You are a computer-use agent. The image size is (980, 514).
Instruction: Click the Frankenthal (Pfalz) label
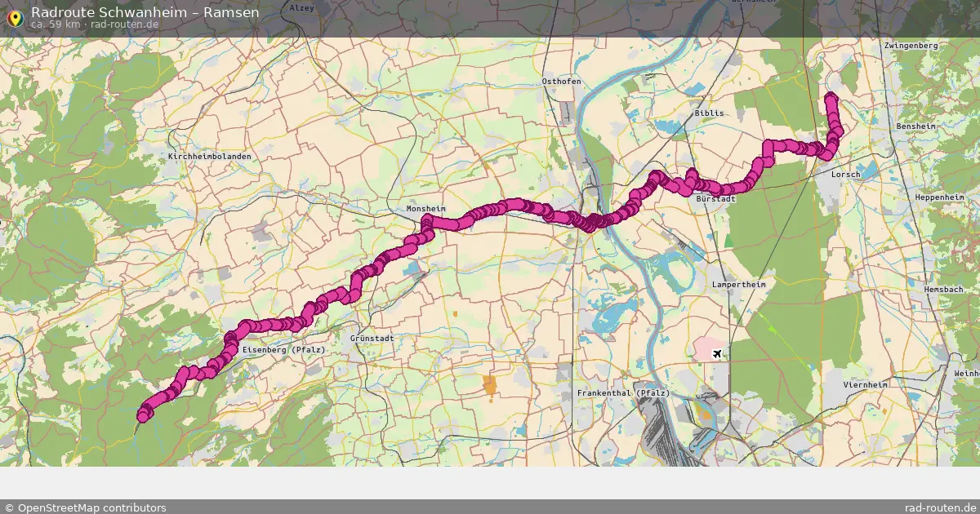coord(623,393)
